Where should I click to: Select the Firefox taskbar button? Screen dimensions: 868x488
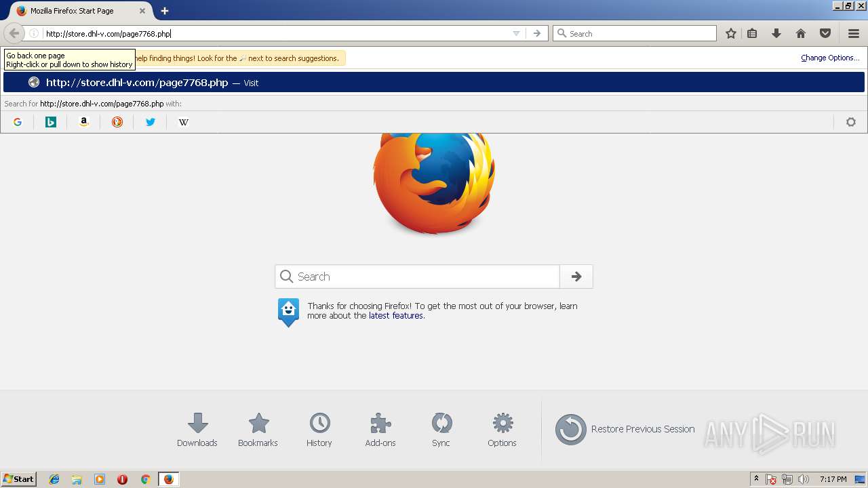[x=169, y=479]
